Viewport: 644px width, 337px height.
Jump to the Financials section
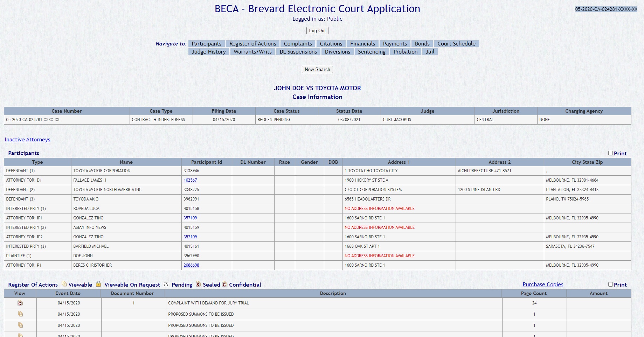[362, 44]
